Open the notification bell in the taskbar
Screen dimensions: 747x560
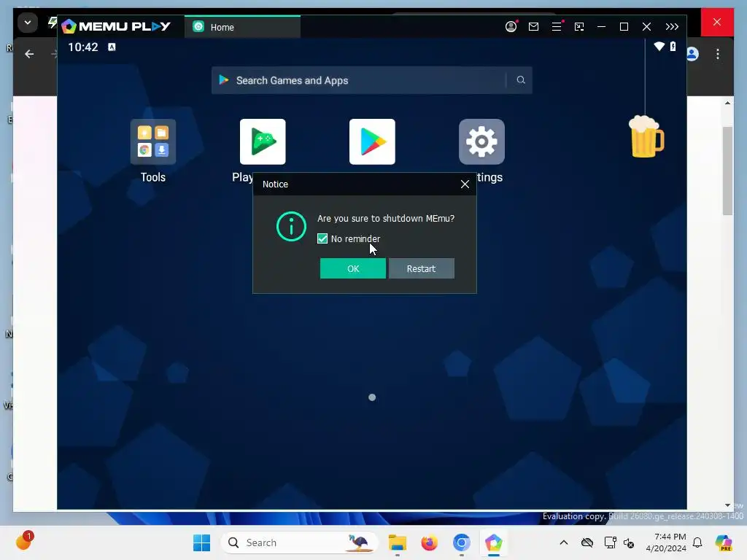pos(697,542)
